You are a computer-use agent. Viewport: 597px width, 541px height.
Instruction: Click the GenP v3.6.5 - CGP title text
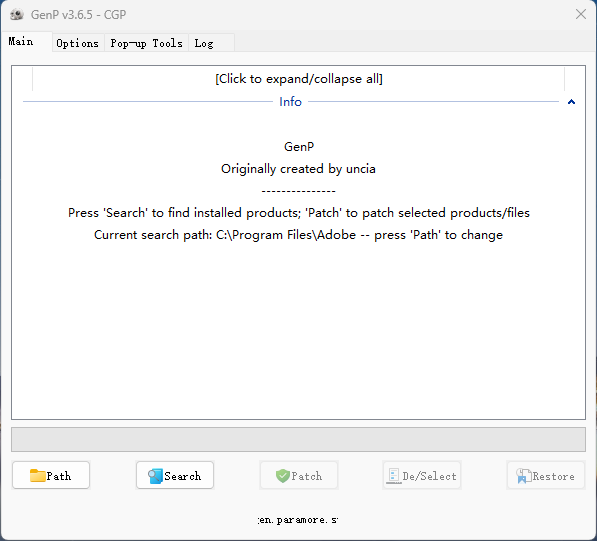click(x=78, y=14)
